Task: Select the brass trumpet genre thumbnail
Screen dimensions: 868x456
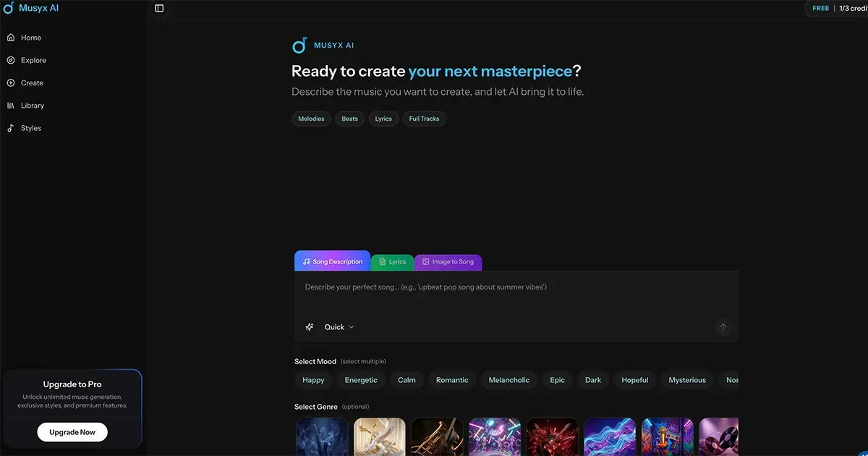Action: pos(438,436)
